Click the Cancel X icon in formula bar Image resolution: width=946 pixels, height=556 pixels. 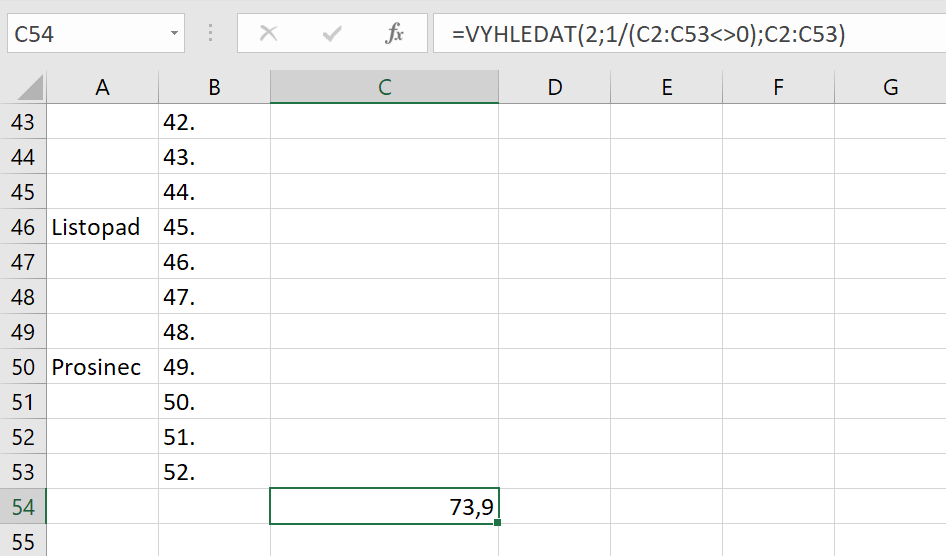tap(268, 34)
